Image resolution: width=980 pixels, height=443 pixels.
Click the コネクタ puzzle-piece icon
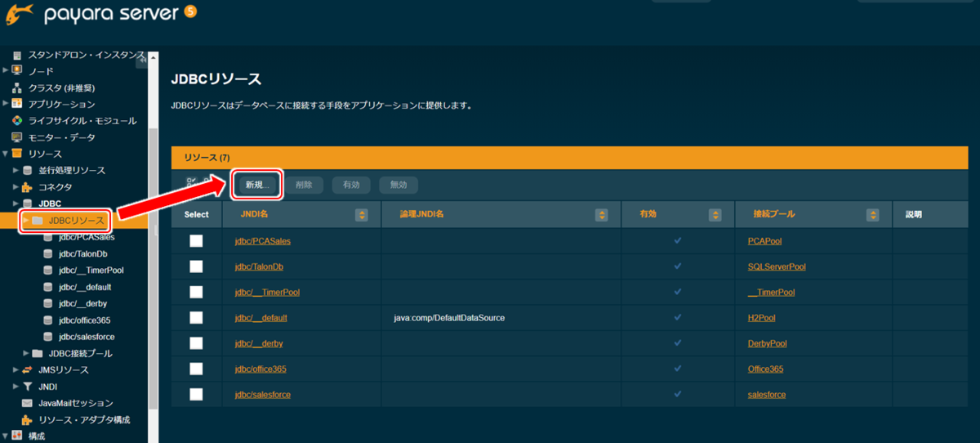click(27, 186)
